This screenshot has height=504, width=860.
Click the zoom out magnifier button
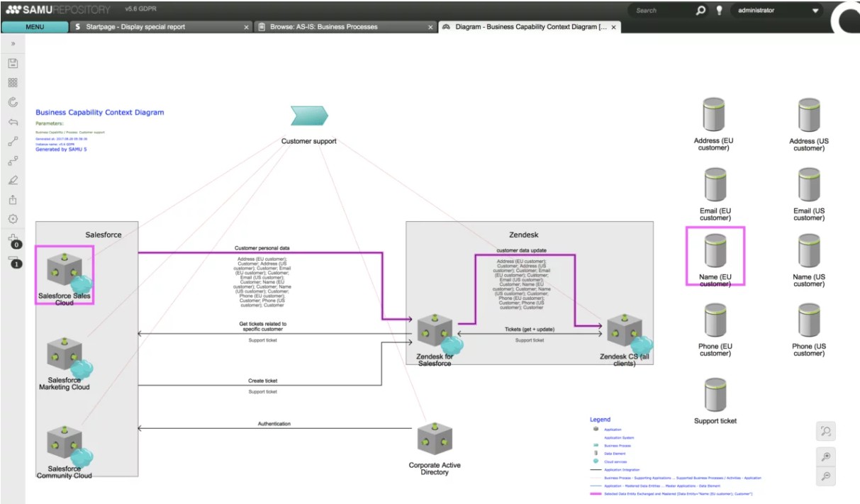pos(826,476)
